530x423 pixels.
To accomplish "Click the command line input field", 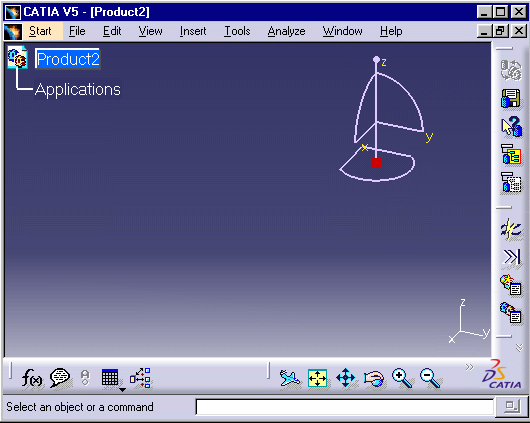I will click(344, 407).
